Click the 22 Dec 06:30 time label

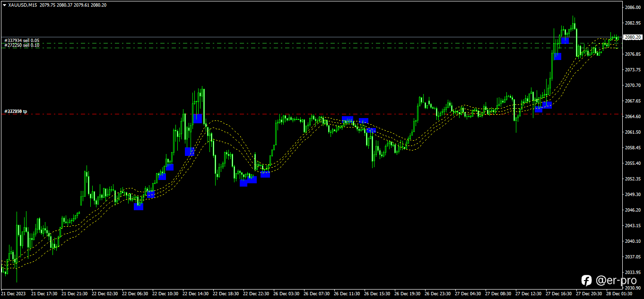(135, 294)
